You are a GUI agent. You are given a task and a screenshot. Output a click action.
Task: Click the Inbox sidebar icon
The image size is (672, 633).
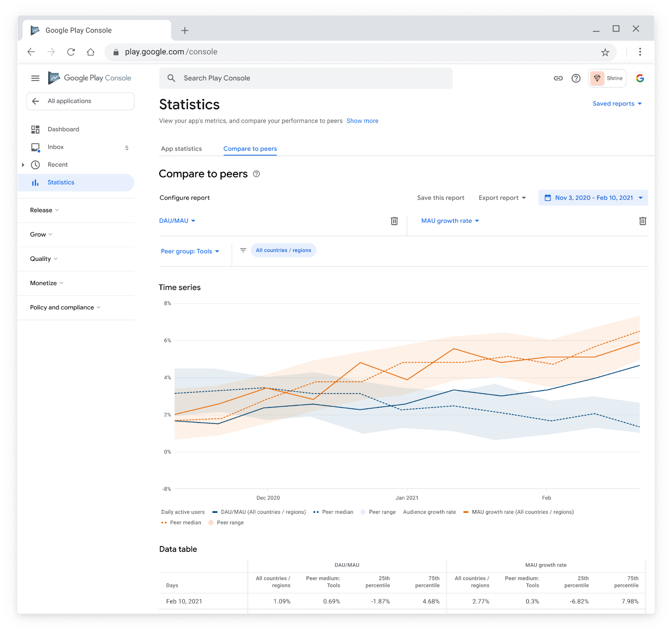[x=35, y=147]
